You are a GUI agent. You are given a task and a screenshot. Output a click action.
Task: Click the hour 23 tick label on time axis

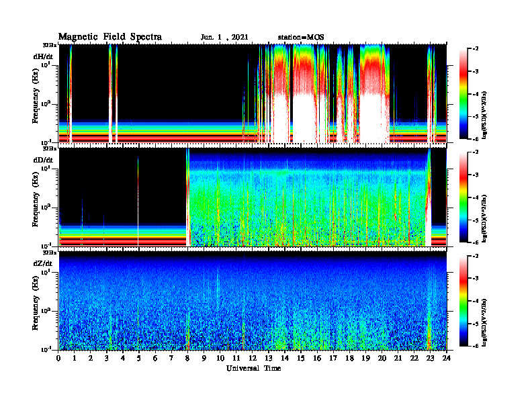click(x=431, y=359)
